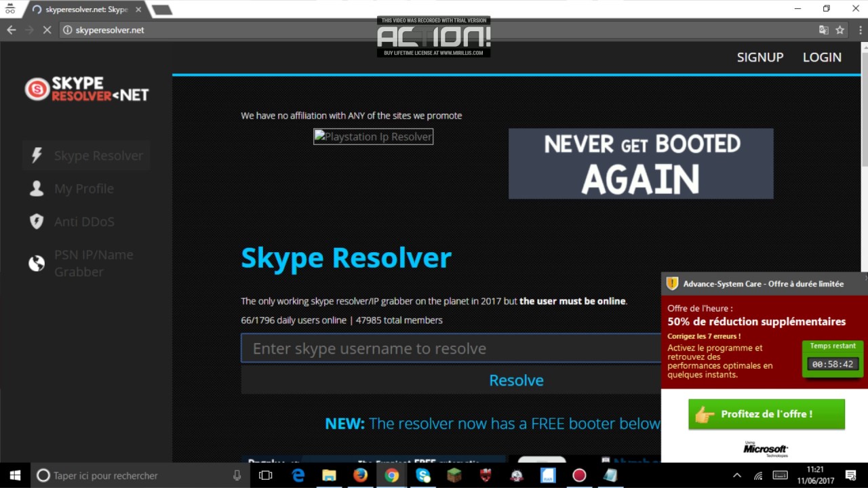The height and width of the screenshot is (488, 868).
Task: Click the site information icon in address bar
Action: (x=67, y=30)
